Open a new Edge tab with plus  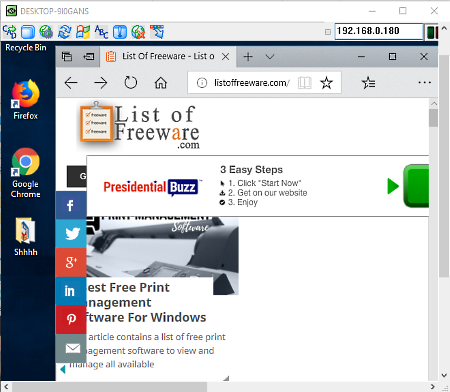click(x=248, y=57)
